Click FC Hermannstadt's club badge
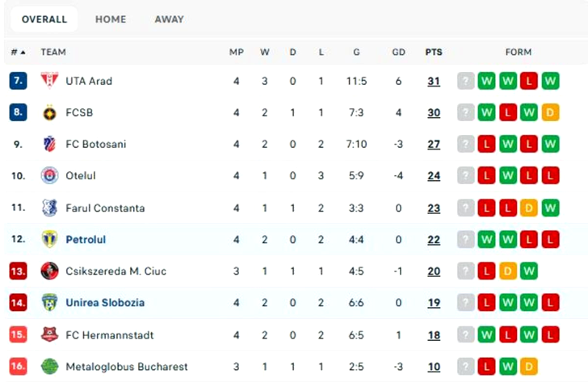Viewport: 588px width, 391px height. tap(49, 335)
